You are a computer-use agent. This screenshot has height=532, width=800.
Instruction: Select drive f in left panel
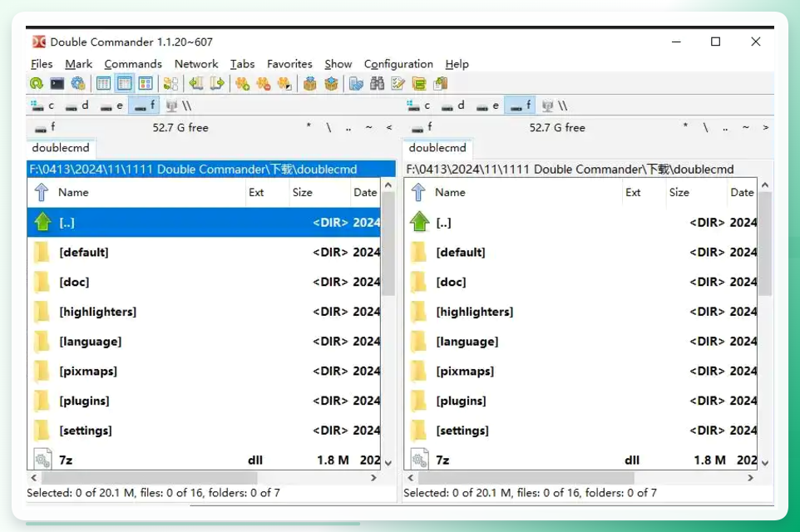145,106
